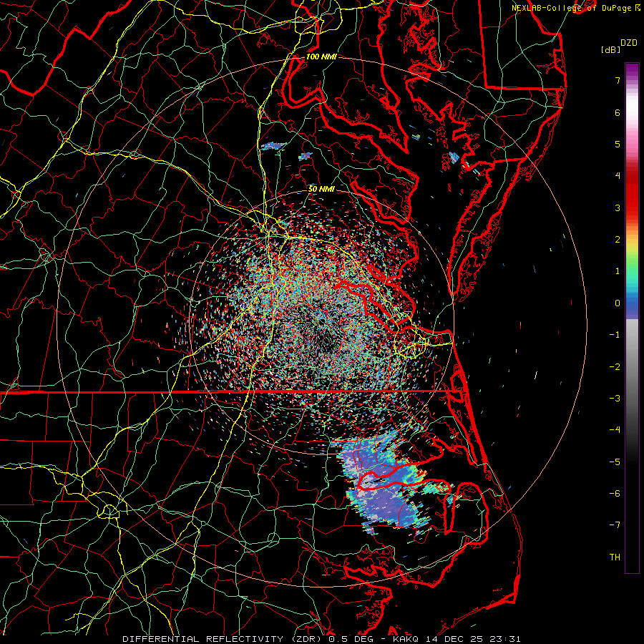Click the -5 value on color scale
This screenshot has width=644, height=644.
tap(615, 462)
